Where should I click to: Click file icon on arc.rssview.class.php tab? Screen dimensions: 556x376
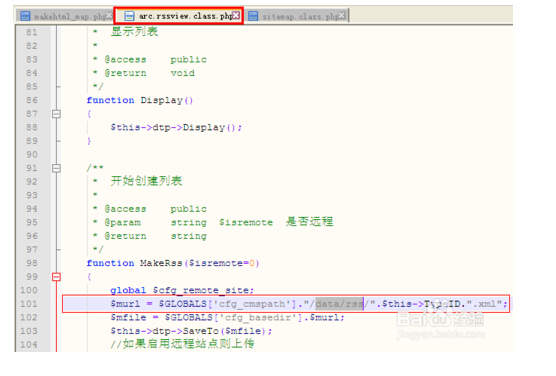(x=129, y=16)
